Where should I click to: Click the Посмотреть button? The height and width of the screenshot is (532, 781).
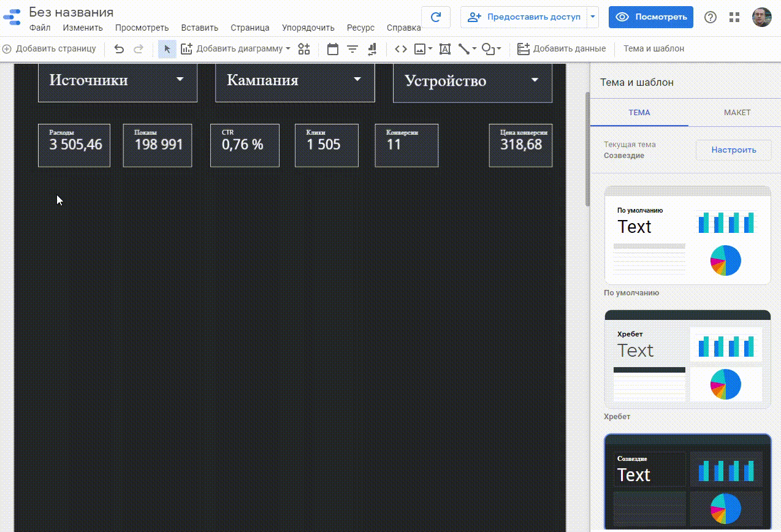pyautogui.click(x=650, y=17)
